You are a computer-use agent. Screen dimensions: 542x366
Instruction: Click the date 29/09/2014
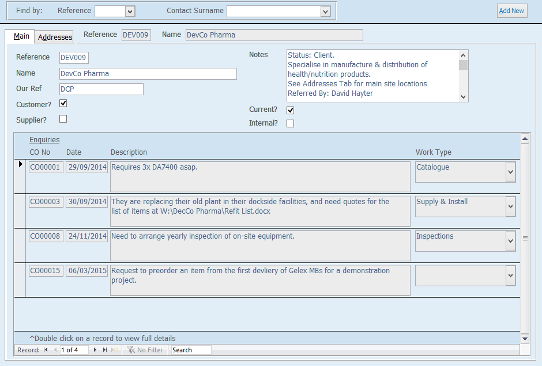[87, 167]
